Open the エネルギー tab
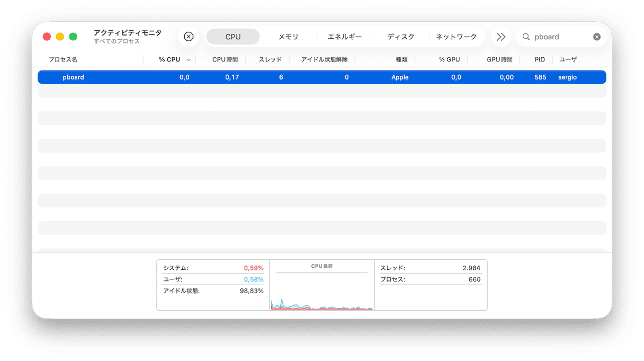The width and height of the screenshot is (644, 361). tap(345, 37)
